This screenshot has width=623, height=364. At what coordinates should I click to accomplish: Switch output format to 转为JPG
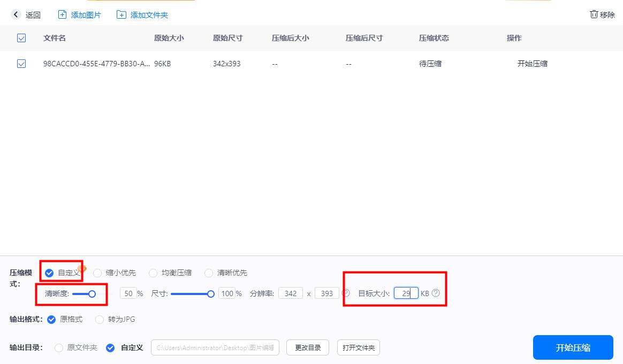(x=99, y=319)
